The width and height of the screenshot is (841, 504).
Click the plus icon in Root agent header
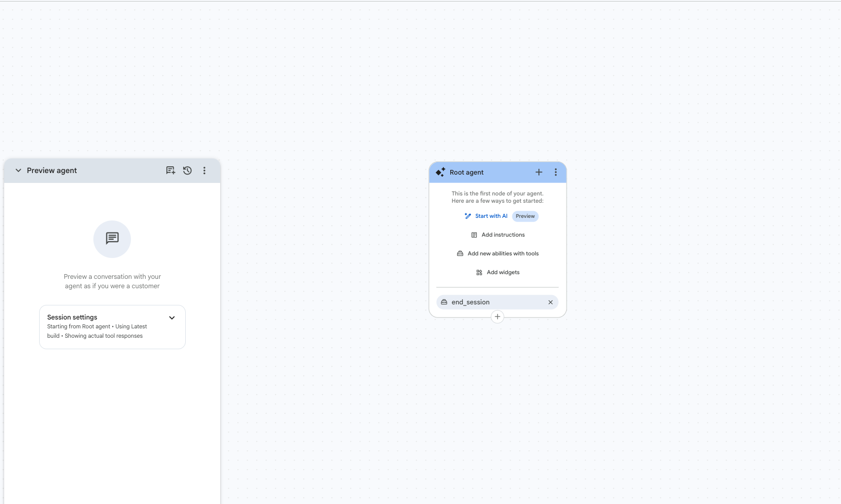[x=539, y=172]
